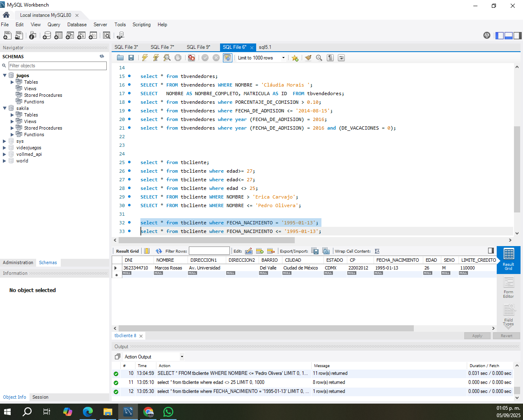Viewport: 523px width, 420px height.
Task: Toggle wrap cell content in results
Action: coord(377,251)
